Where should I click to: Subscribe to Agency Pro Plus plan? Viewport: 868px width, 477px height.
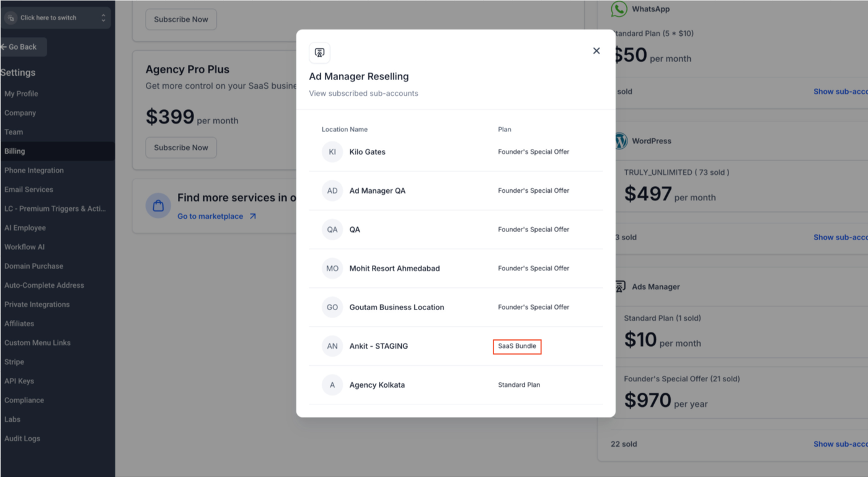181,148
